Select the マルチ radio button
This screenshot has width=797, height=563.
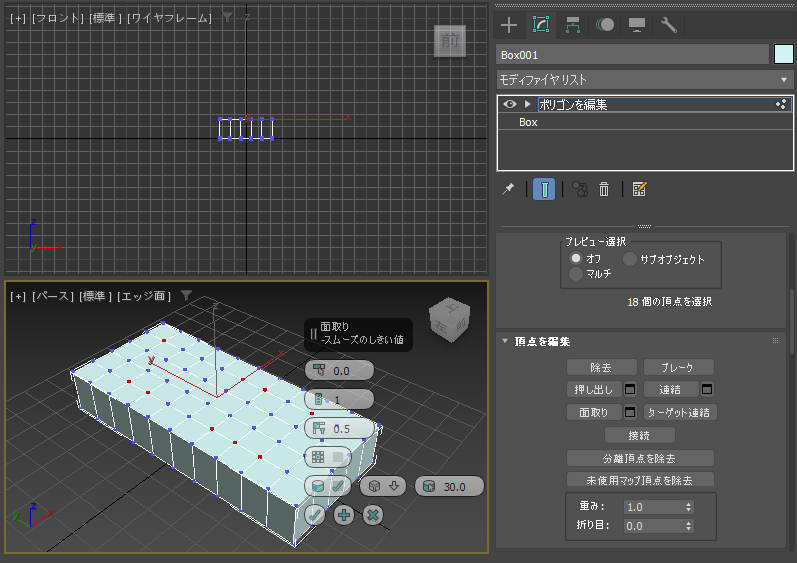click(x=576, y=274)
